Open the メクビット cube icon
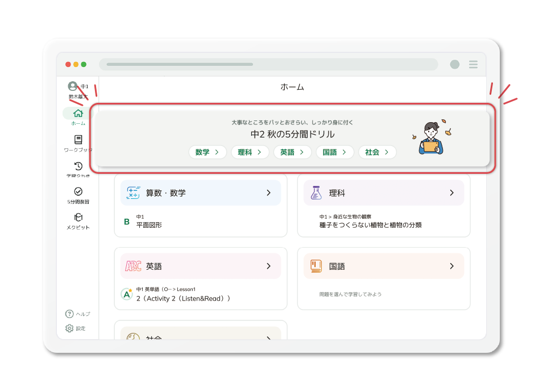 pos(78,218)
